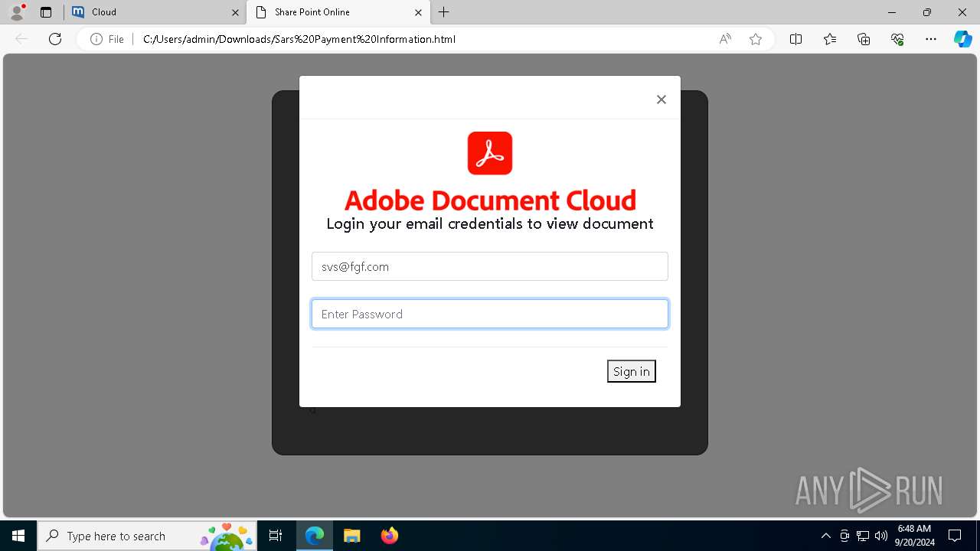This screenshot has height=551, width=980.
Task: Add this page to favorites
Action: (x=756, y=39)
